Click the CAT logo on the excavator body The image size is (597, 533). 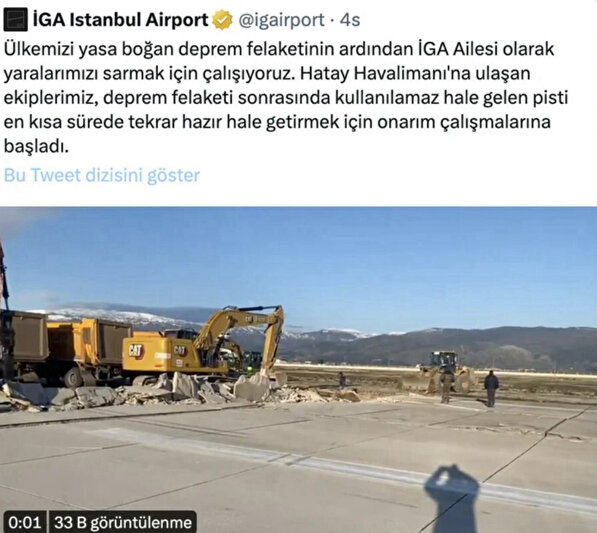[136, 351]
